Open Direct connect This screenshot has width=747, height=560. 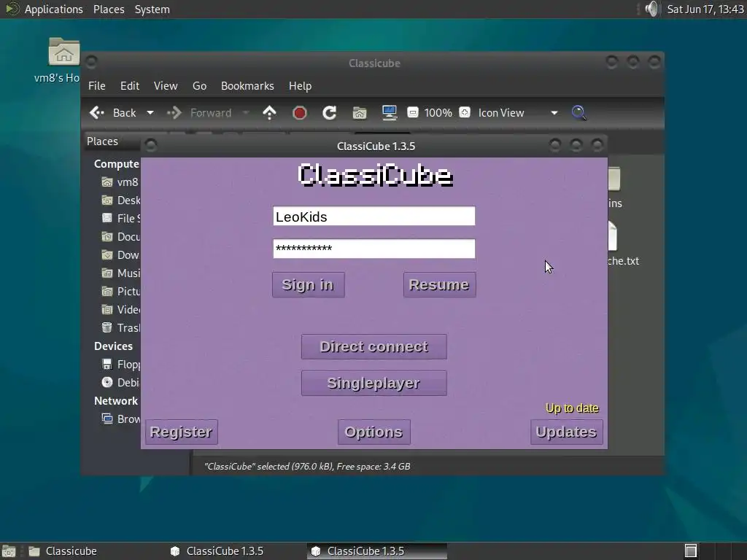coord(374,346)
